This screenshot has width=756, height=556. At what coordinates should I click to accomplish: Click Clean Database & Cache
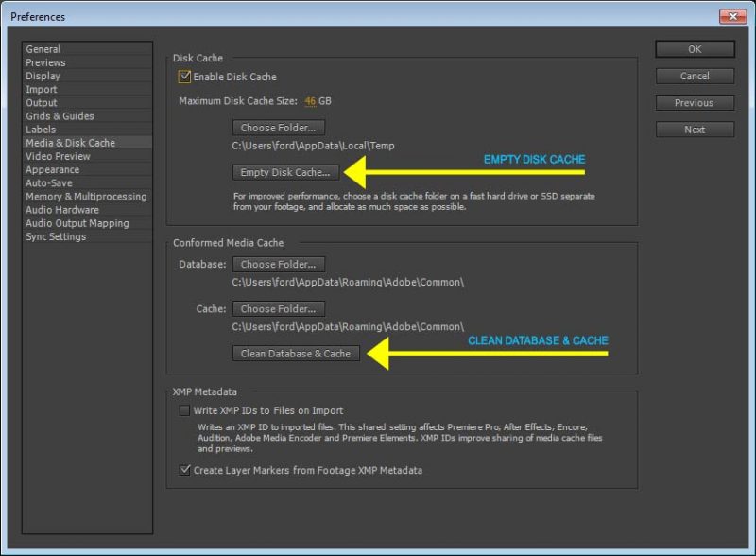294,353
